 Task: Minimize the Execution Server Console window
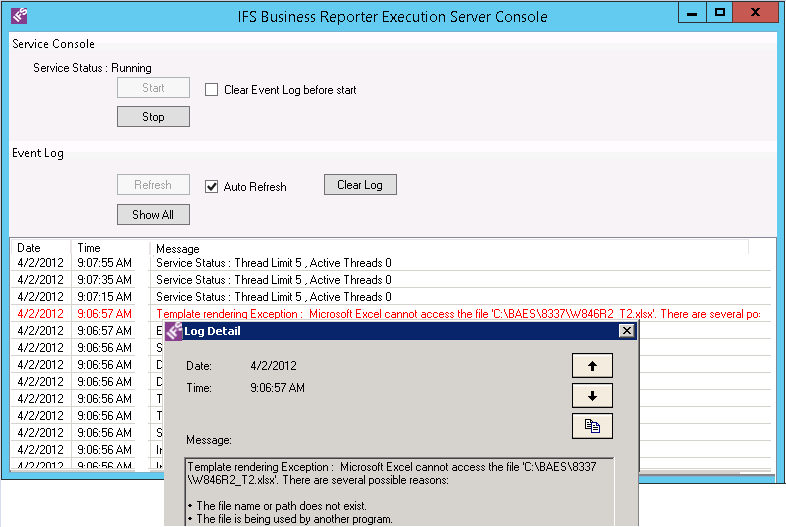692,12
